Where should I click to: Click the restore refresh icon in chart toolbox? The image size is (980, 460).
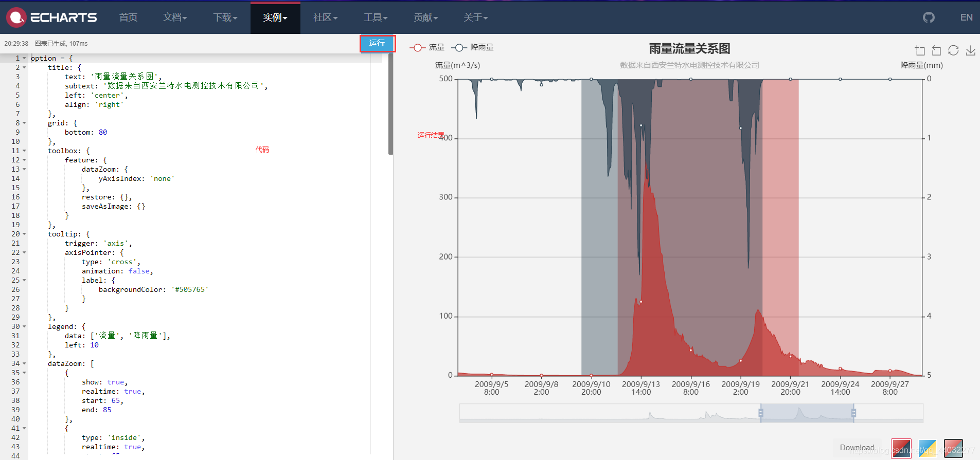click(x=953, y=50)
